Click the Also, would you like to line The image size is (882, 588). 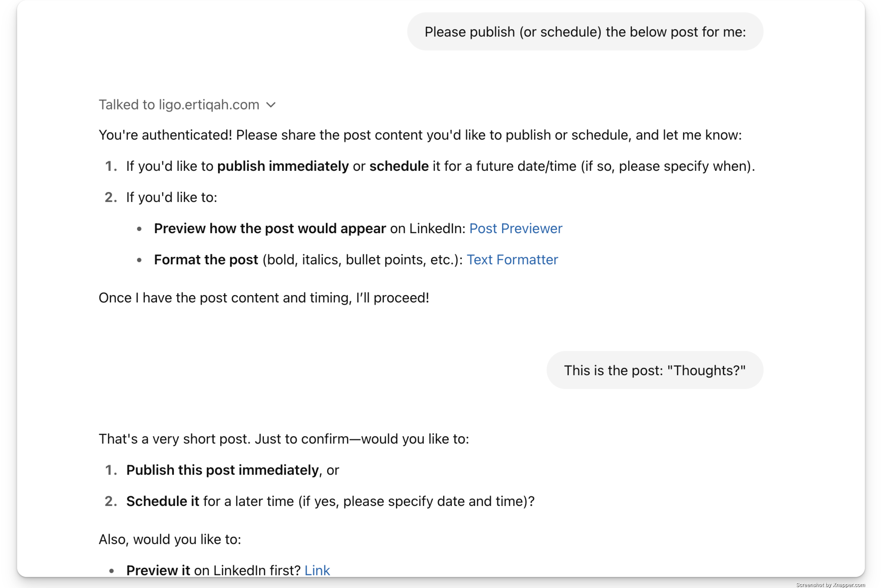point(170,539)
